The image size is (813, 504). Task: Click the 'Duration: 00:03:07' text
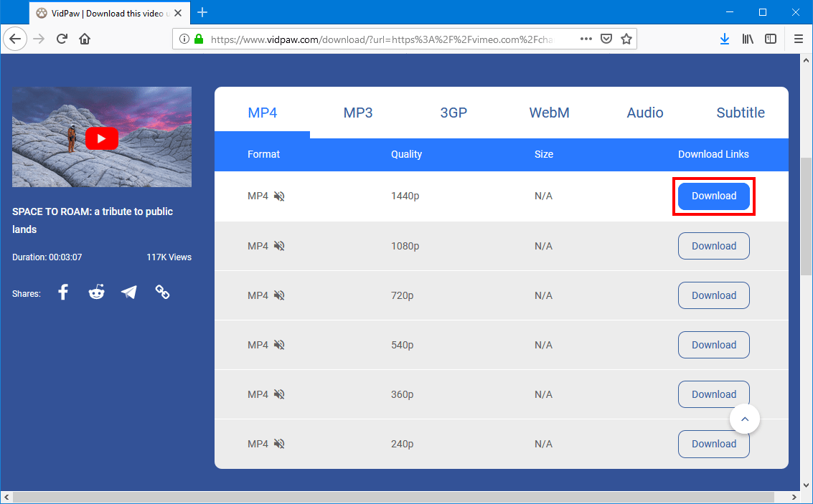[x=47, y=257]
